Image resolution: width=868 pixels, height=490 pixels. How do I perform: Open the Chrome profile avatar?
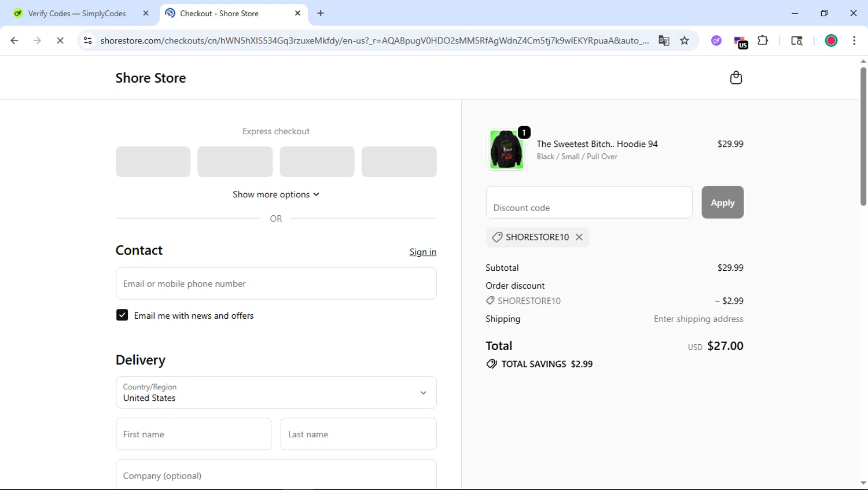[x=831, y=40]
